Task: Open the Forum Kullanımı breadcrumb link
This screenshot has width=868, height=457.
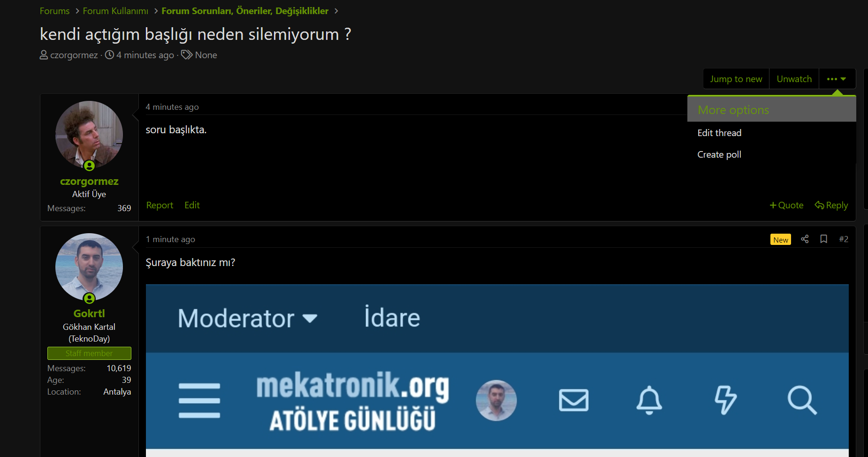Action: point(115,11)
